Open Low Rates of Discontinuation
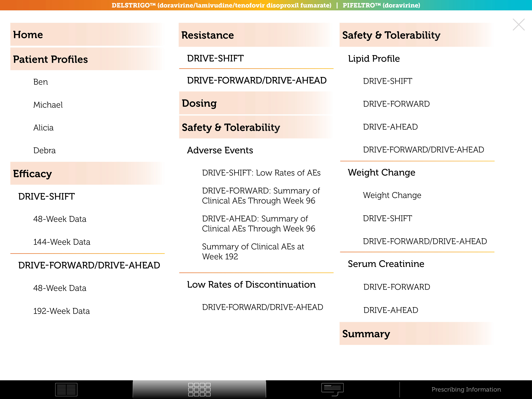 click(x=251, y=285)
